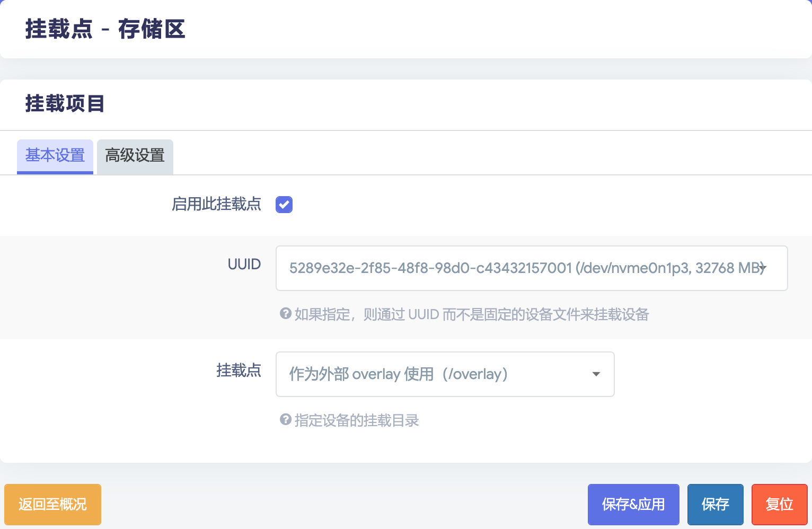Click the hint text 指定设备的挂载目录
Image resolution: width=812 pixels, height=529 pixels.
pos(357,421)
